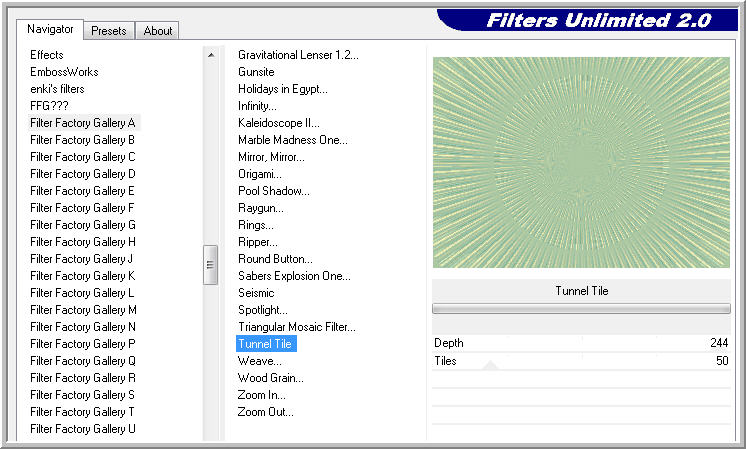746x449 pixels.
Task: Choose the Mirror, Mirror filter
Action: point(271,157)
